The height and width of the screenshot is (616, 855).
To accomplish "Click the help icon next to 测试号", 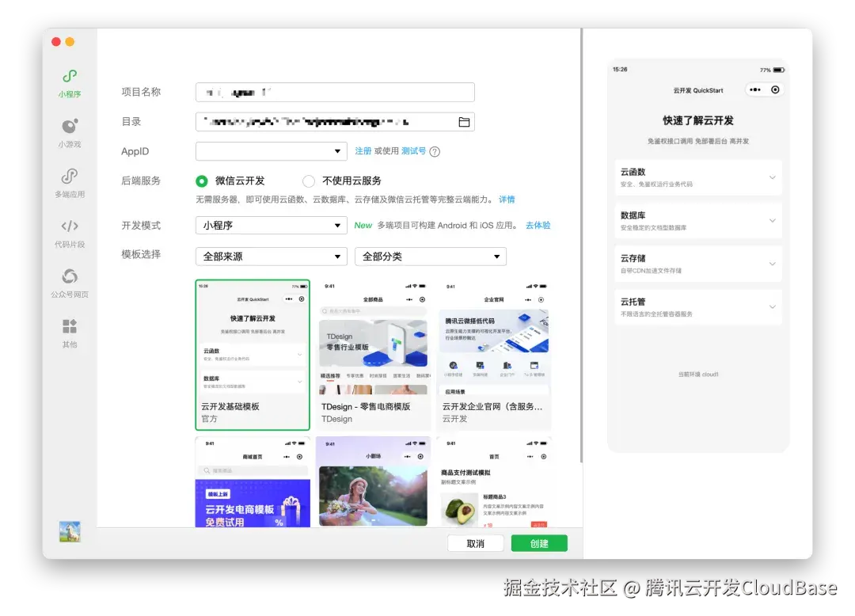I will click(434, 150).
